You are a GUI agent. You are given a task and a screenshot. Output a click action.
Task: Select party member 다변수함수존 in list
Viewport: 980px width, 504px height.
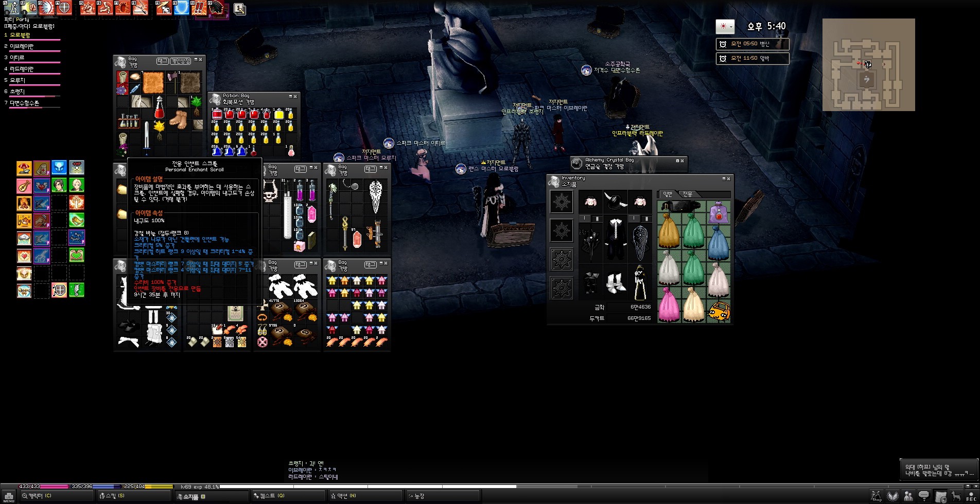25,103
